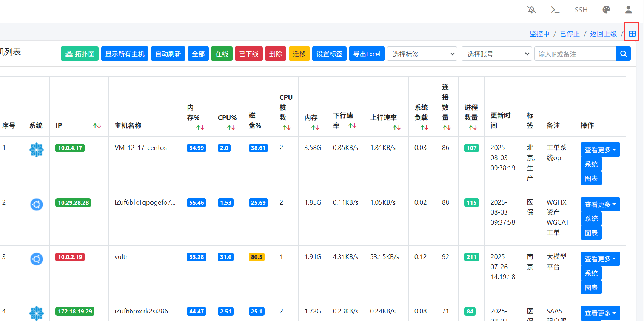Open the terminal command prompt icon

pos(555,10)
